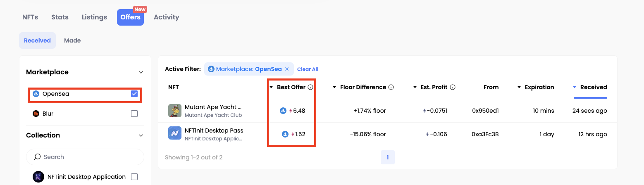
Task: Click the NFT column header
Action: (x=174, y=87)
